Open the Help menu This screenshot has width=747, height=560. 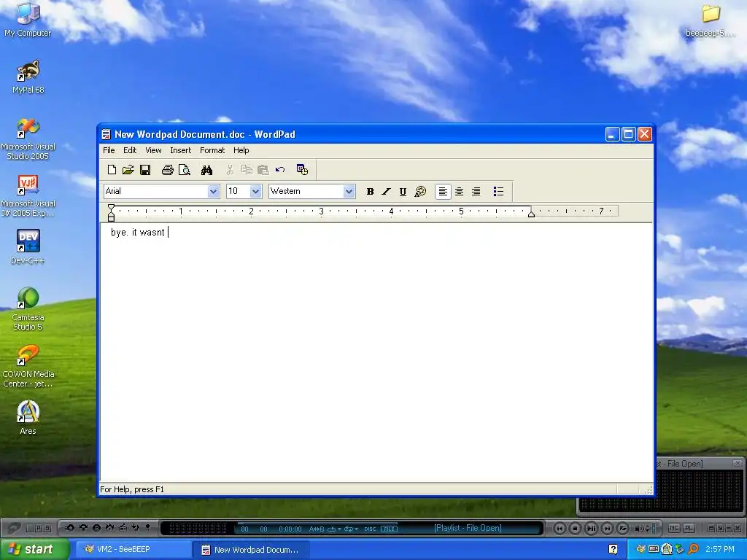[241, 150]
